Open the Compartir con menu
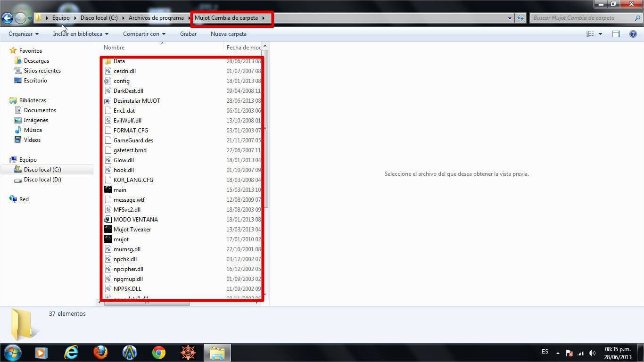 tap(144, 34)
